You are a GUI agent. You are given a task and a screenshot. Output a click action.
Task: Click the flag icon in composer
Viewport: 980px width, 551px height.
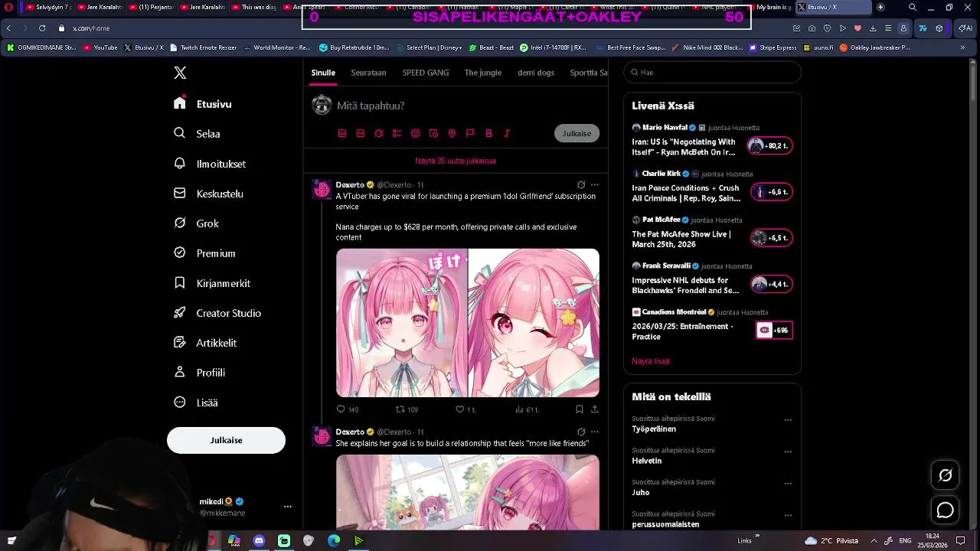coord(470,133)
